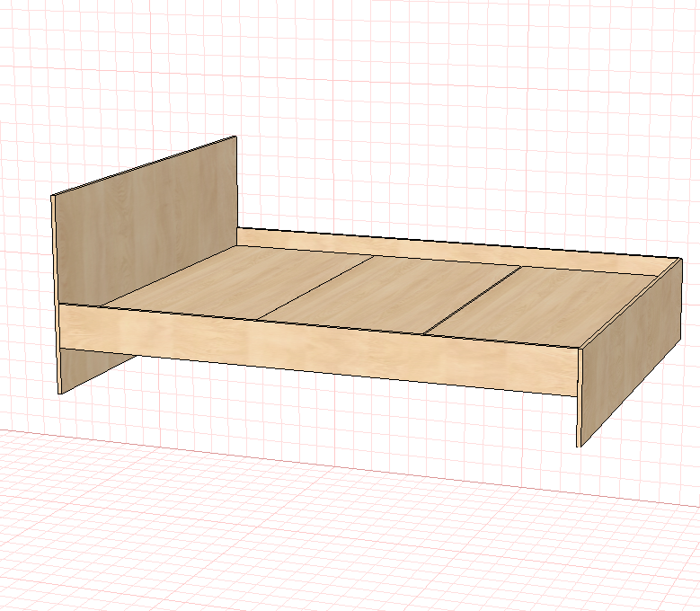Click the right mattress base panel
700x611 pixels.
tap(543, 307)
